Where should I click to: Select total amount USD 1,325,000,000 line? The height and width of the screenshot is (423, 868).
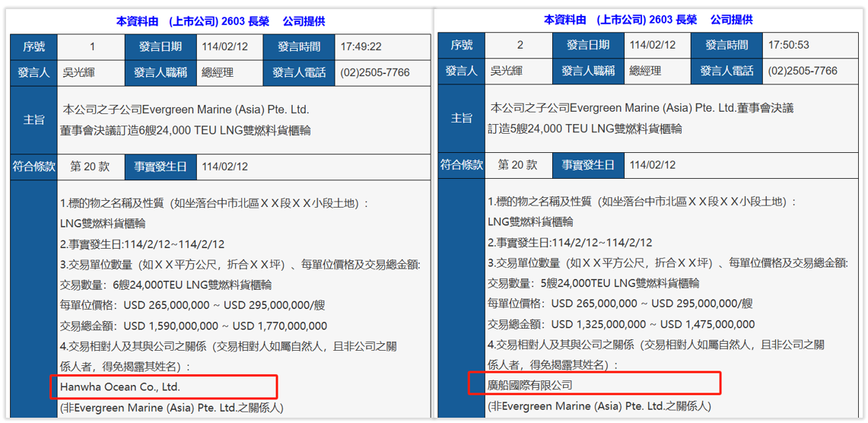[621, 324]
